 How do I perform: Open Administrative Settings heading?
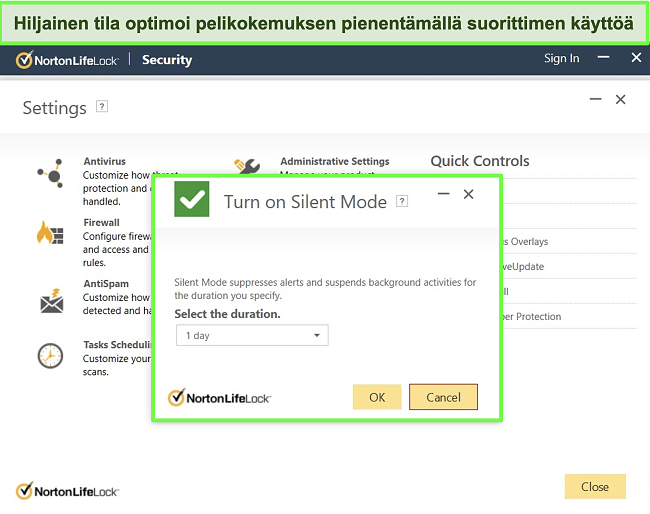pyautogui.click(x=335, y=161)
